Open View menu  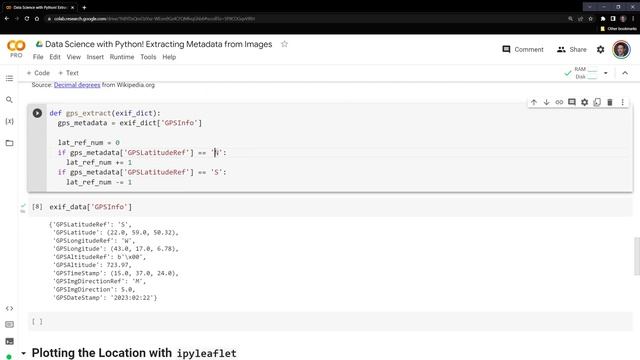73,57
